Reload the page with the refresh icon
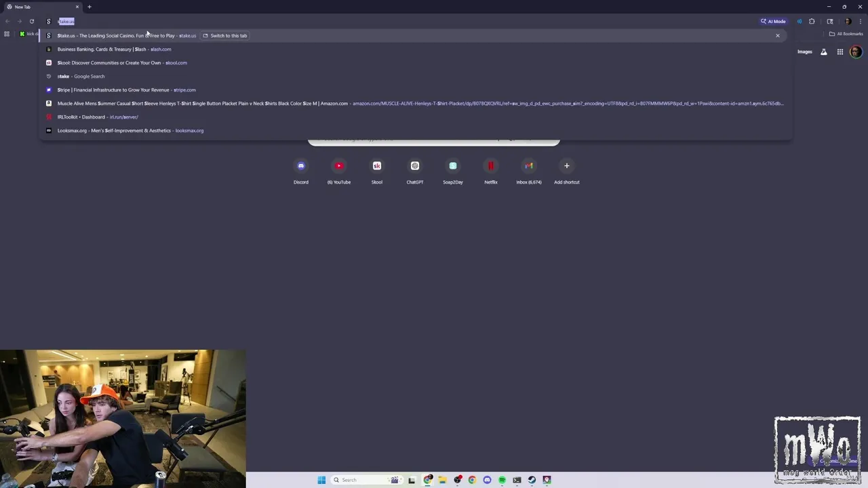The height and width of the screenshot is (488, 868). click(31, 21)
